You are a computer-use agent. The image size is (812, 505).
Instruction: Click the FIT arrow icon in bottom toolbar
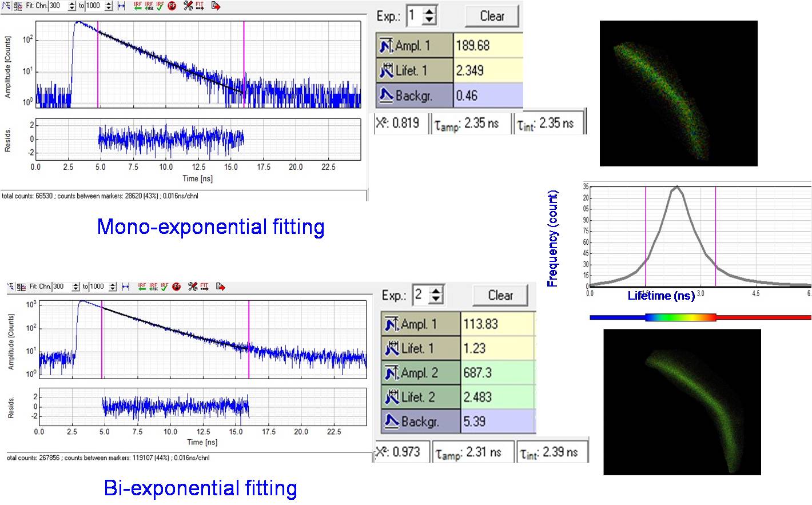204,287
